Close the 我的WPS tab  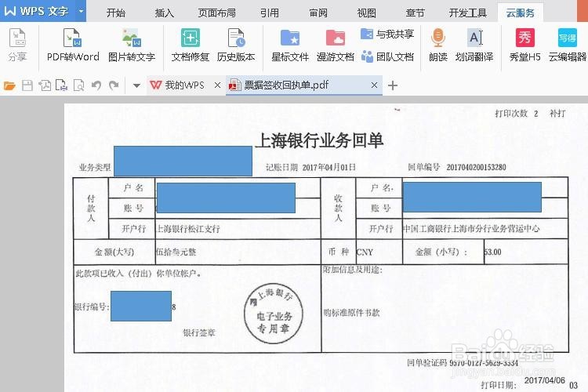[217, 85]
